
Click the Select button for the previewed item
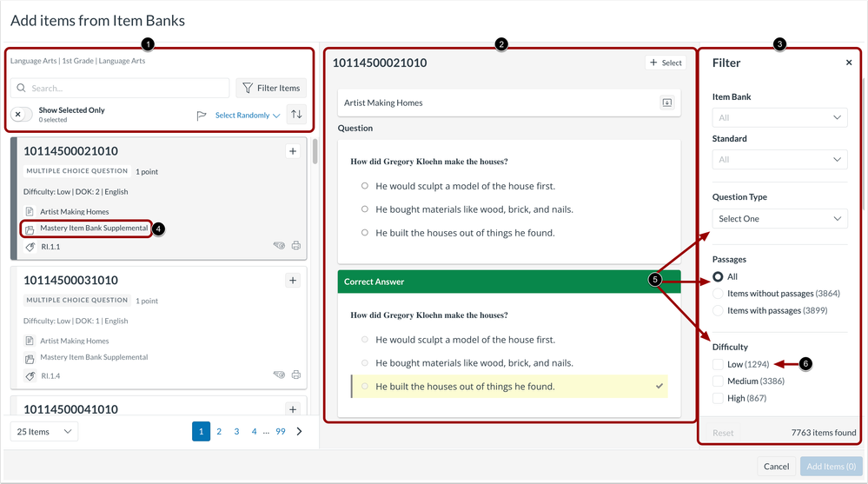[666, 63]
